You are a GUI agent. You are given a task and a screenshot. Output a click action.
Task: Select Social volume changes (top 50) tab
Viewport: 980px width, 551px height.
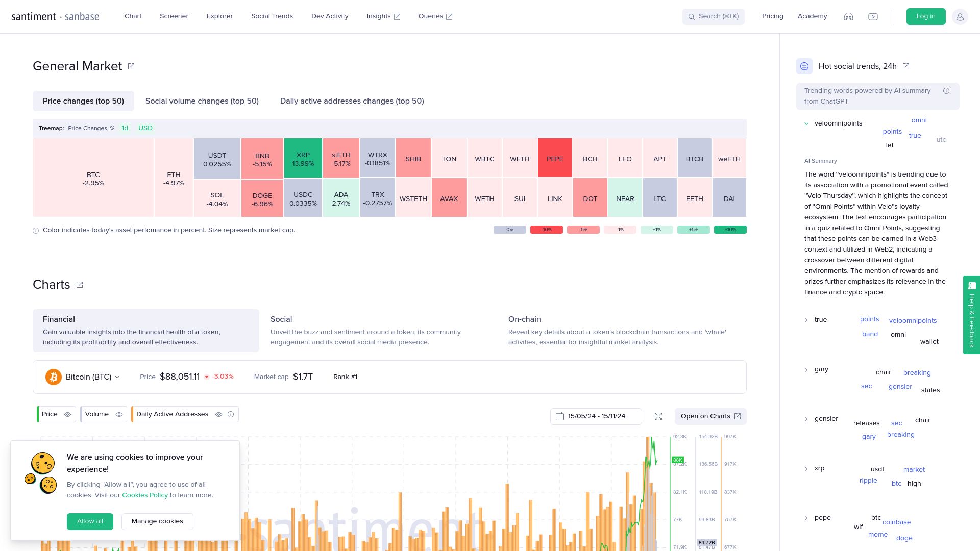pos(202,101)
